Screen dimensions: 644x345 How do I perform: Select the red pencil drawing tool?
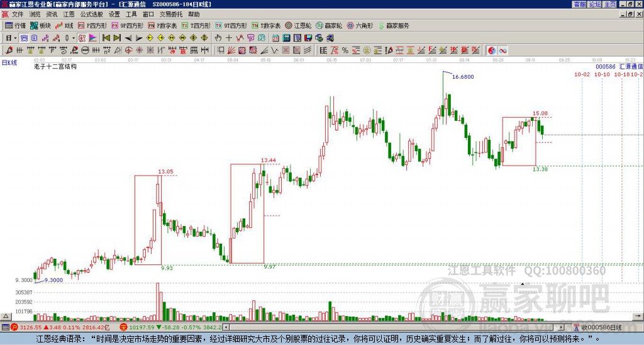[9, 50]
